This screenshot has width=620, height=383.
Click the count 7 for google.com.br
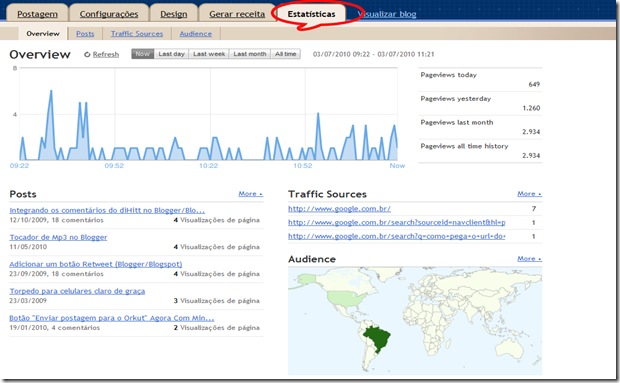(534, 209)
